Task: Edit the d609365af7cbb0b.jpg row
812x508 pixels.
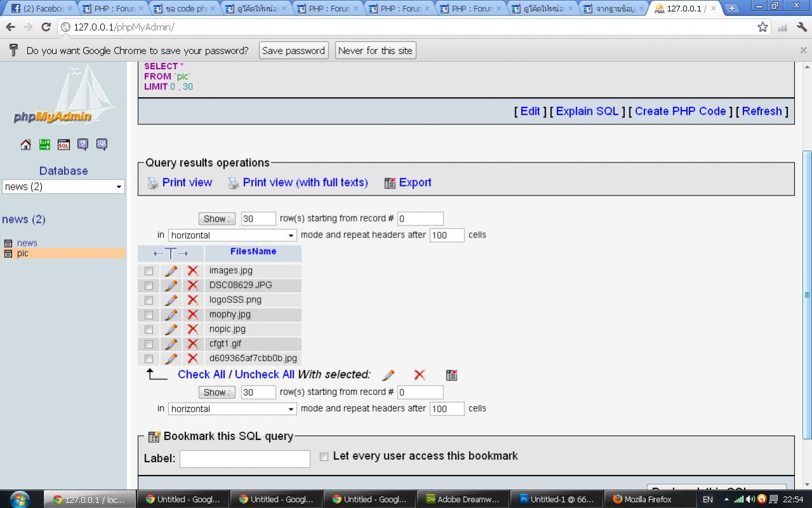Action: point(171,358)
